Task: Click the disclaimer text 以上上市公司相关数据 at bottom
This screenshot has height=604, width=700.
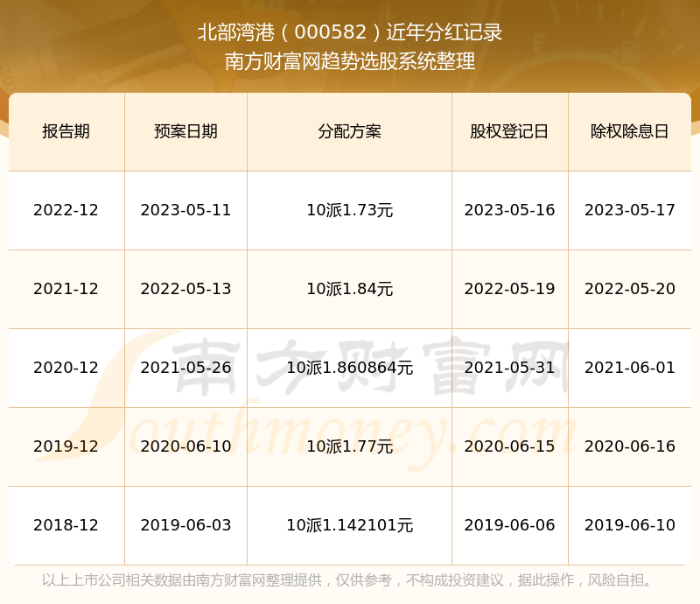Action: pos(113,579)
